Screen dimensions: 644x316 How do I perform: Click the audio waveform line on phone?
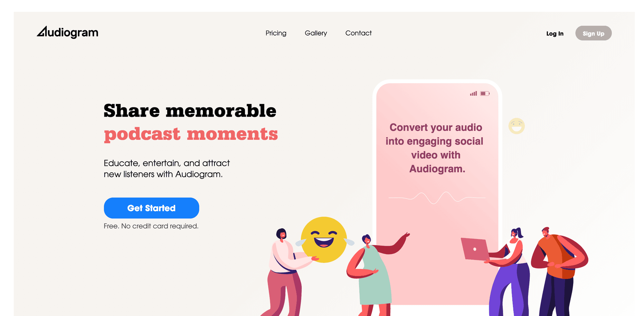click(437, 198)
